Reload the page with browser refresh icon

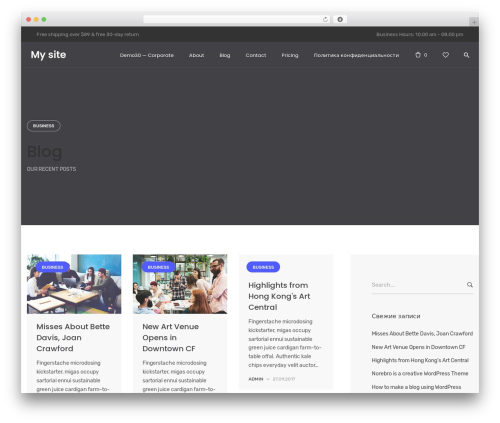coord(325,19)
